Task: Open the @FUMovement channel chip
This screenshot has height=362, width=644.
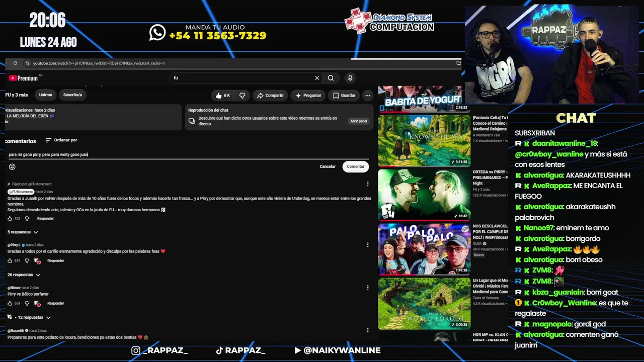Action: click(x=21, y=192)
